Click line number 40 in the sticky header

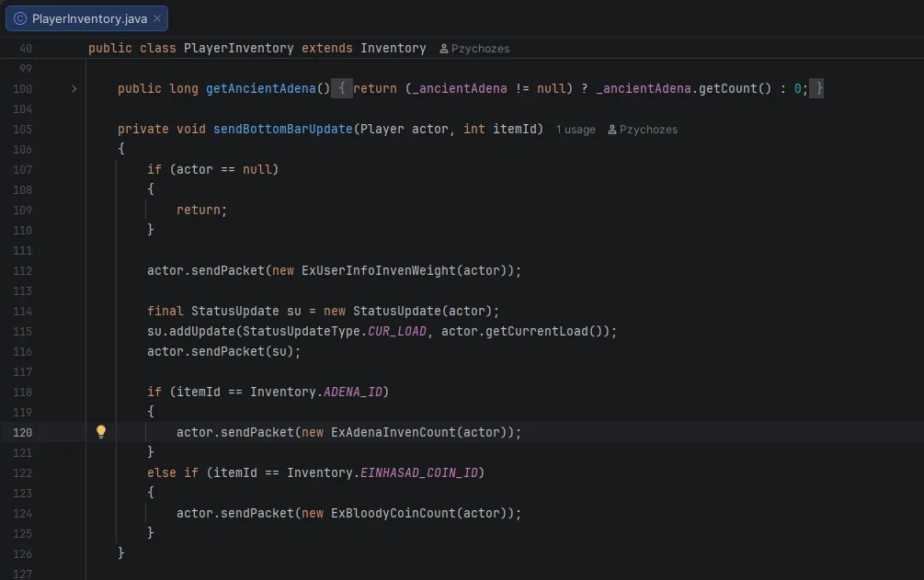(x=26, y=49)
